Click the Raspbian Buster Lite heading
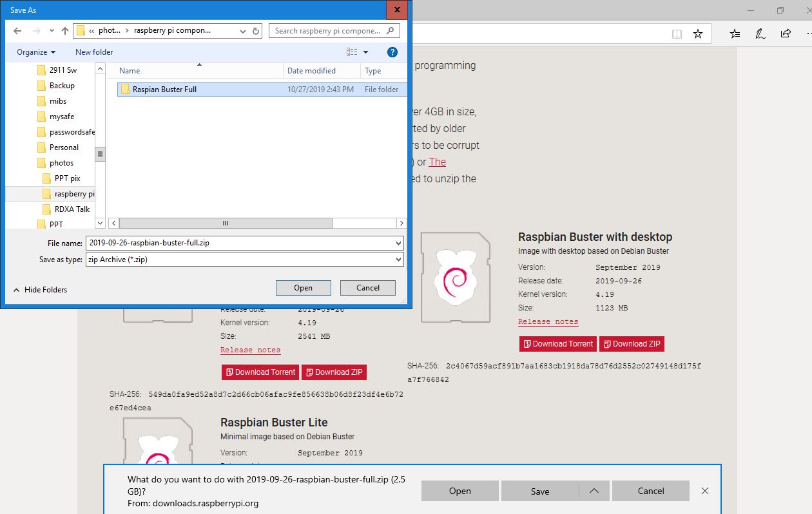The image size is (812, 514). [x=274, y=423]
